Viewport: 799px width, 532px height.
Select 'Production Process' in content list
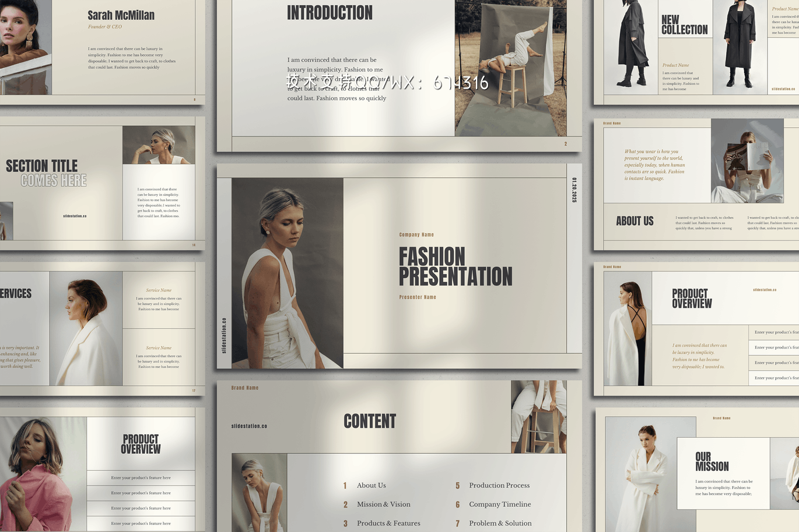[499, 485]
